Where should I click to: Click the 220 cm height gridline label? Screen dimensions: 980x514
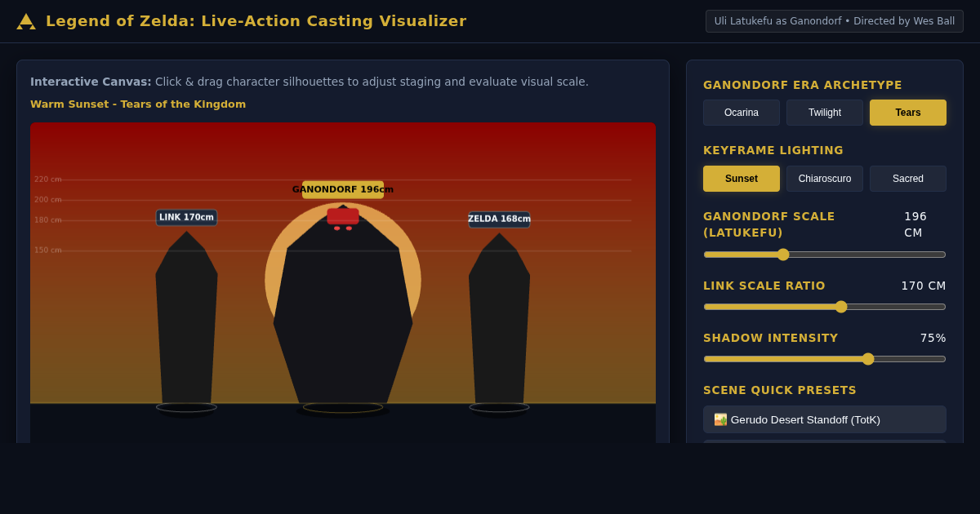[48, 179]
